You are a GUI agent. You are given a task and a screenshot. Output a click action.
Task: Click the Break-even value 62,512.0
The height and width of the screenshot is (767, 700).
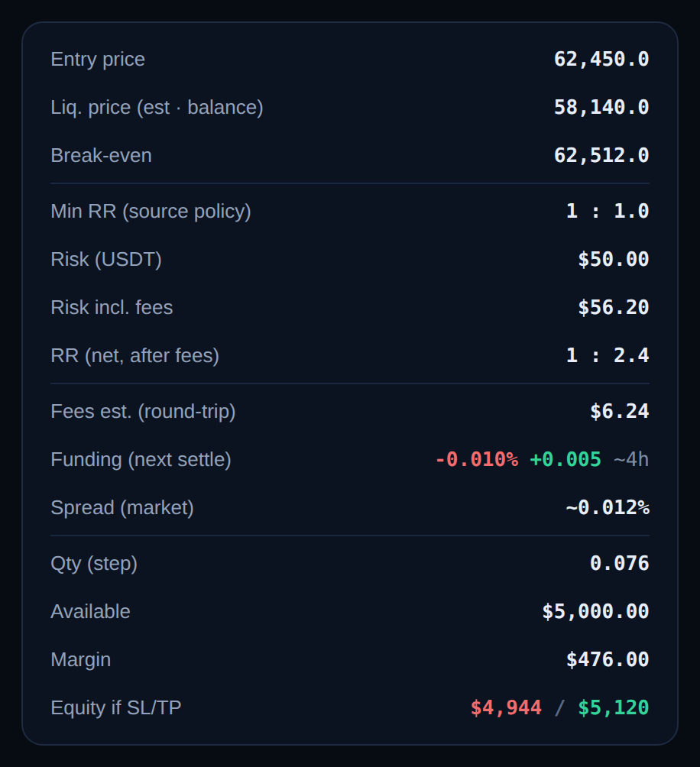[x=601, y=156]
